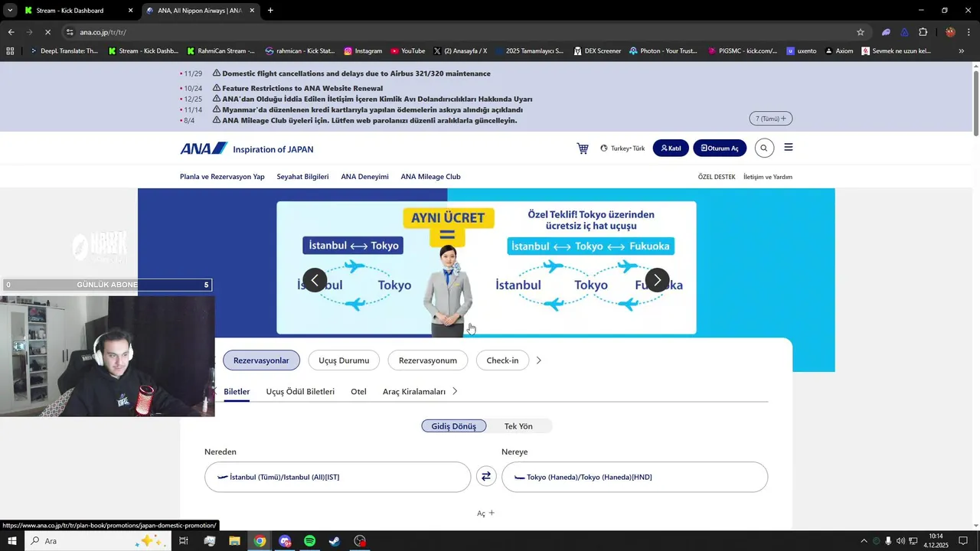Open İletişim ve Yardım link
980x551 pixels.
coord(768,177)
